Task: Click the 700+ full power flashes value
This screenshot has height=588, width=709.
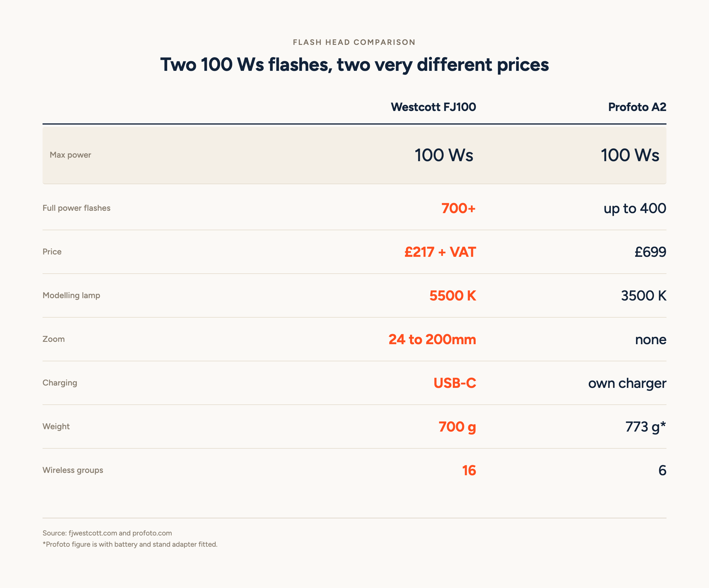Action: pos(458,208)
